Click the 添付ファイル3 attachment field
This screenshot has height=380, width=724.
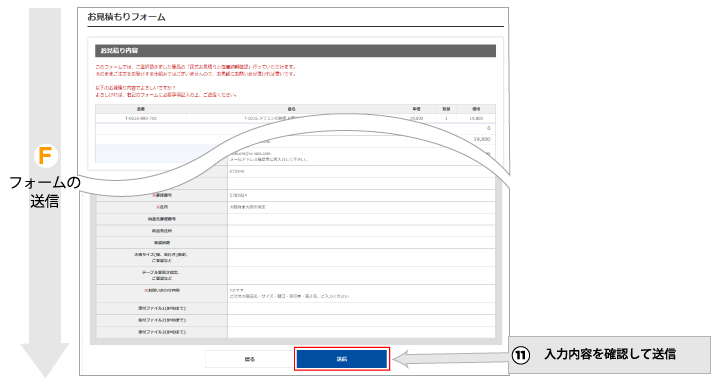pyautogui.click(x=361, y=332)
